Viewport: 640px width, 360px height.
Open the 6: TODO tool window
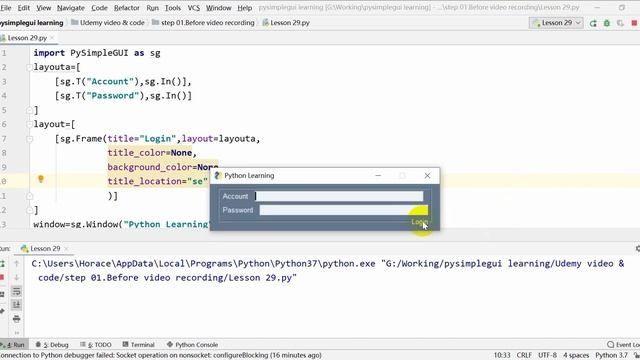click(96, 344)
